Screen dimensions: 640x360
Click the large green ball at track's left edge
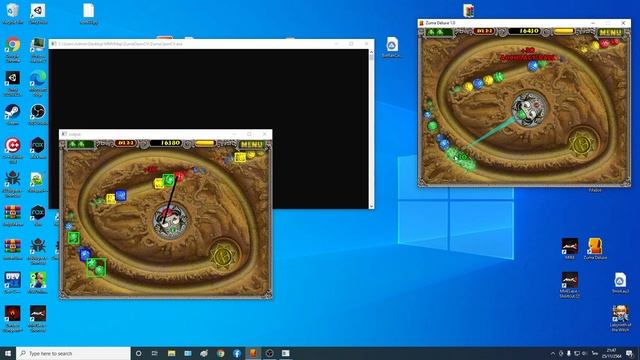coord(433,126)
